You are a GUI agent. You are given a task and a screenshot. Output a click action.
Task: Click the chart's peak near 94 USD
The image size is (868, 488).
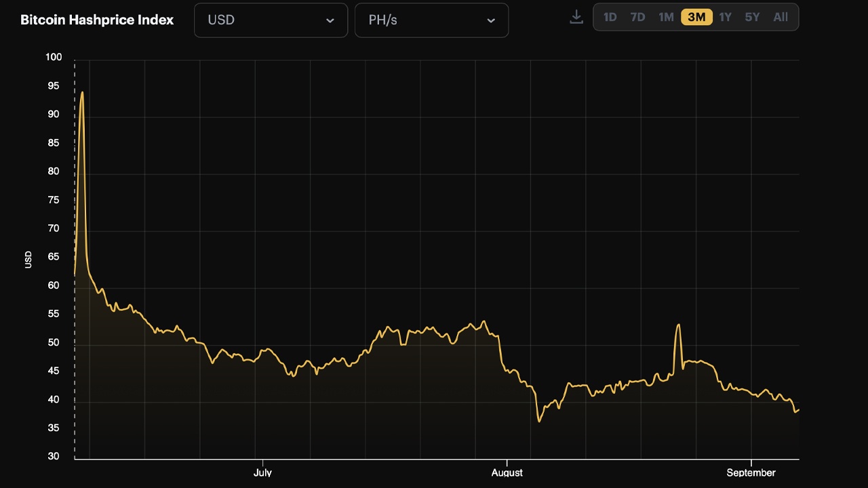tap(81, 93)
